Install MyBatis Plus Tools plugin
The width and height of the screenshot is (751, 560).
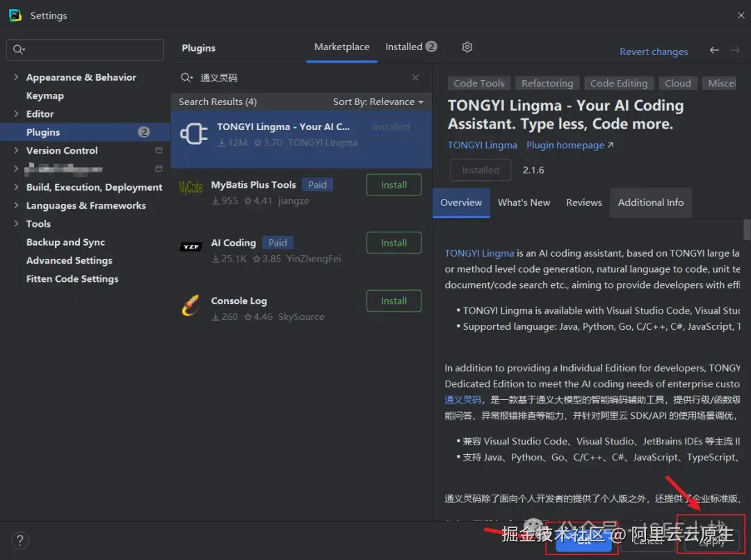tap(394, 185)
